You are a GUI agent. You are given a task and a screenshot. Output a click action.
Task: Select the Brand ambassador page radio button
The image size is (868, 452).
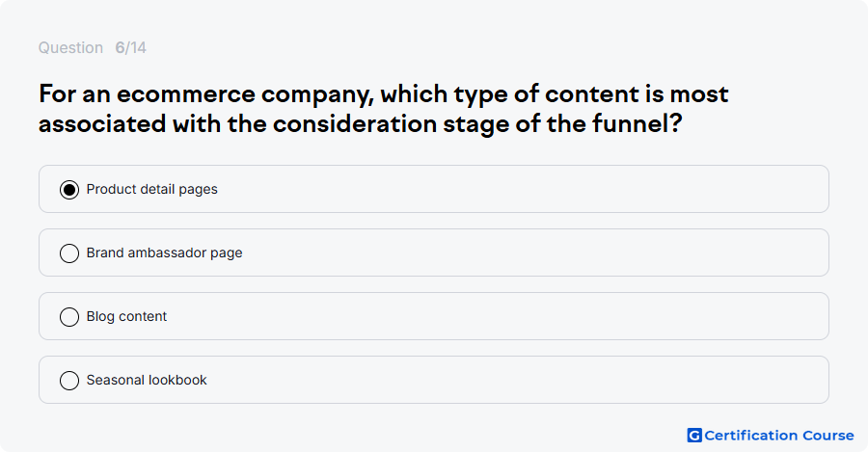(x=69, y=253)
